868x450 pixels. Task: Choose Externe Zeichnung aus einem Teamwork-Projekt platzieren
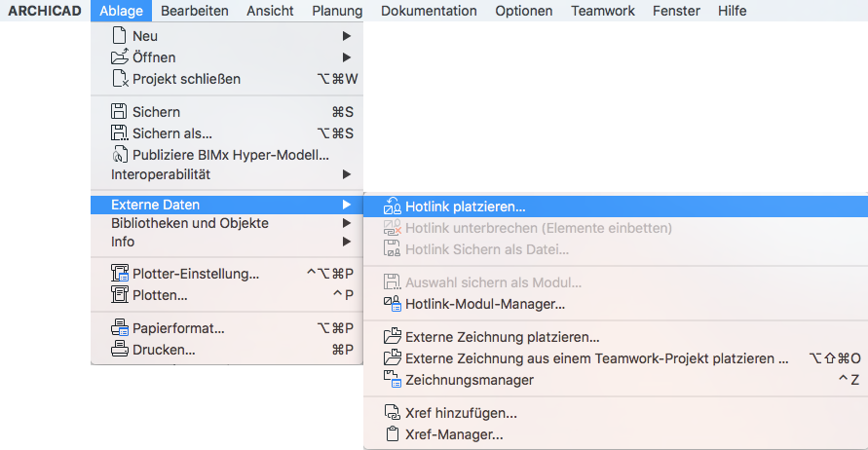[596, 358]
